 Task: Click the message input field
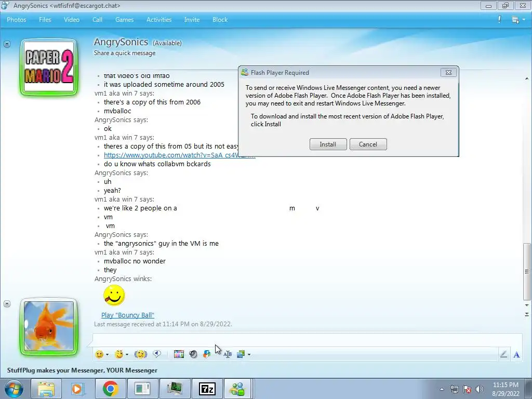[x=307, y=340]
